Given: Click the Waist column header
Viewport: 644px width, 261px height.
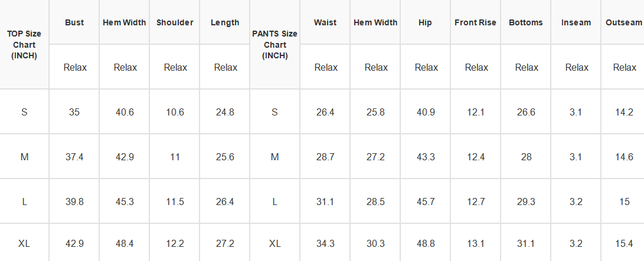Looking at the screenshot, I should point(325,22).
